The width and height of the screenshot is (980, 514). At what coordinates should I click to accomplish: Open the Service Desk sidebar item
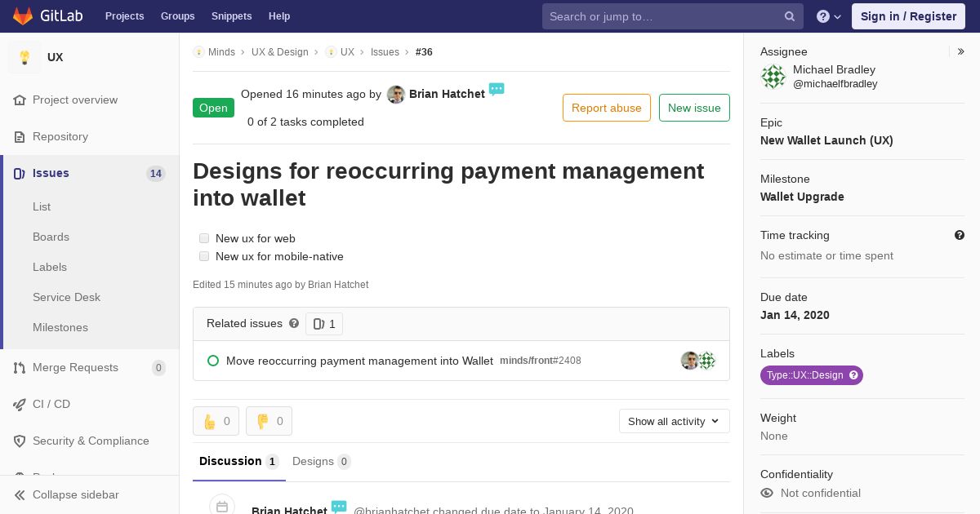click(66, 297)
